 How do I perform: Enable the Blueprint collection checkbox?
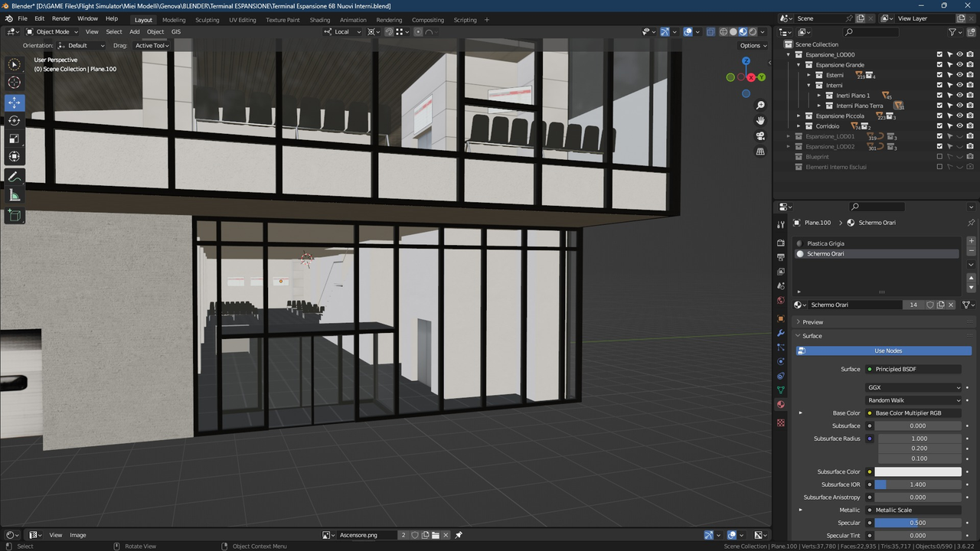coord(939,156)
